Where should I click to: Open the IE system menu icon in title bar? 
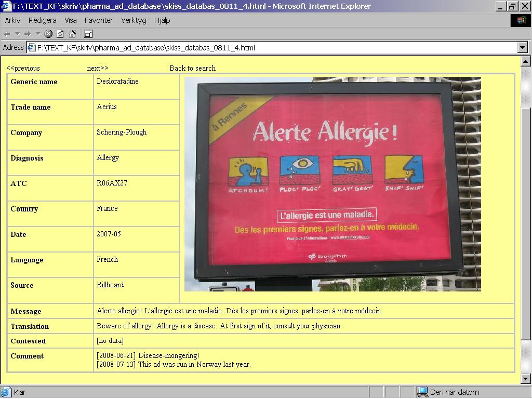pos(6,6)
